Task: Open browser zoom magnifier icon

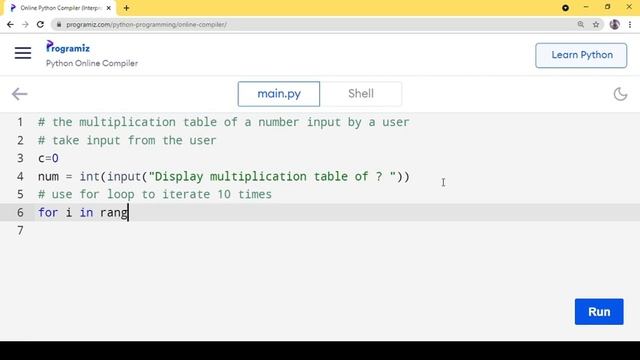Action: [x=580, y=24]
